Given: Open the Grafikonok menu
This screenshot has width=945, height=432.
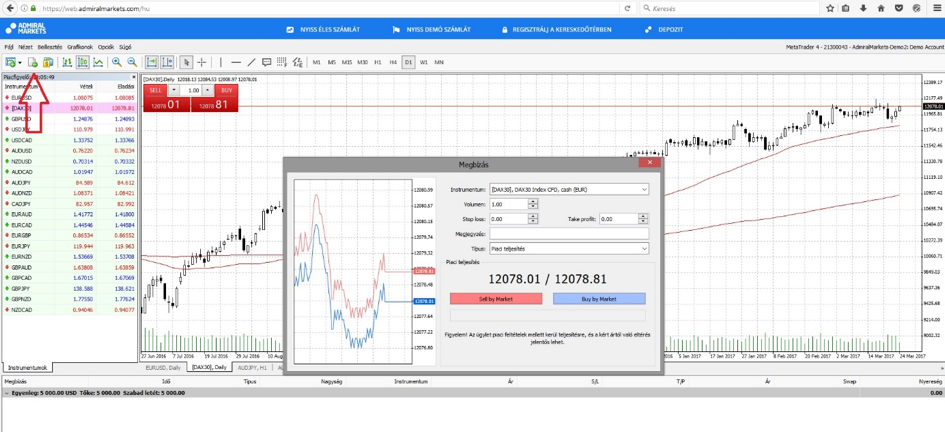Looking at the screenshot, I should [x=80, y=47].
